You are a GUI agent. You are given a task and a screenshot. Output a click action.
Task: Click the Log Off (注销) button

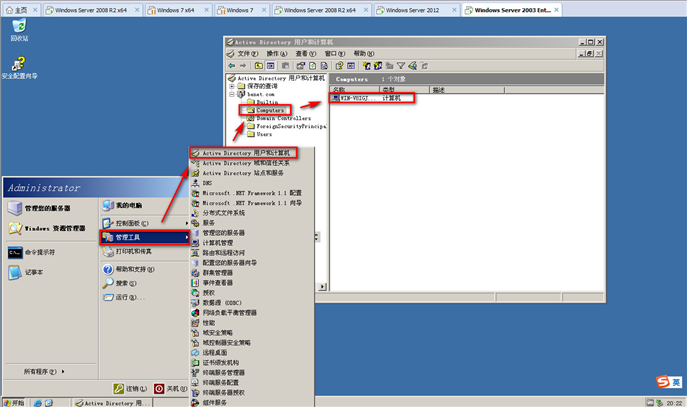click(x=131, y=389)
